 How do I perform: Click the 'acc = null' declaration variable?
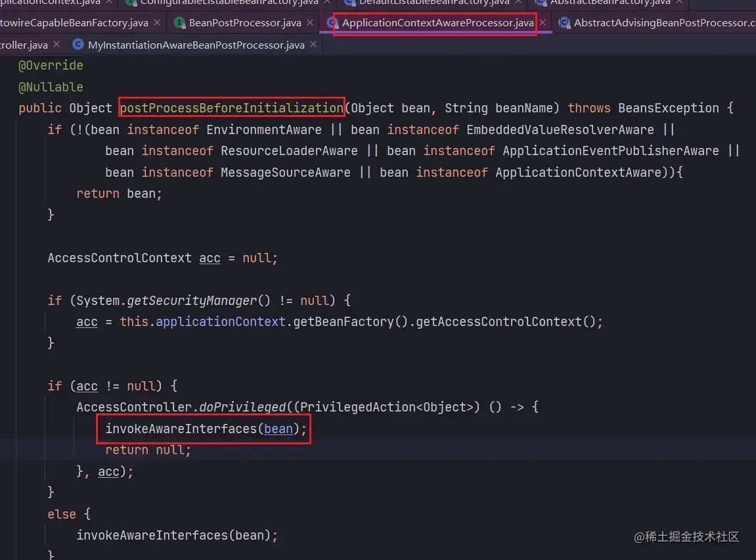tap(210, 258)
